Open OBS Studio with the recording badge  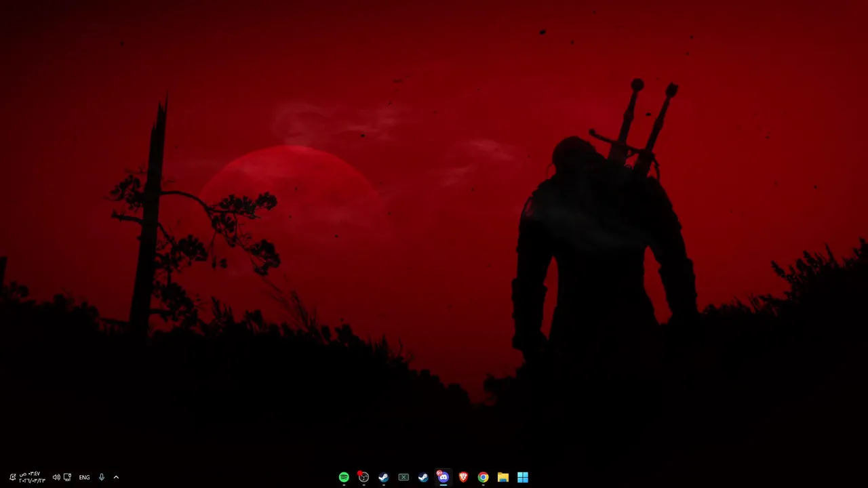363,477
